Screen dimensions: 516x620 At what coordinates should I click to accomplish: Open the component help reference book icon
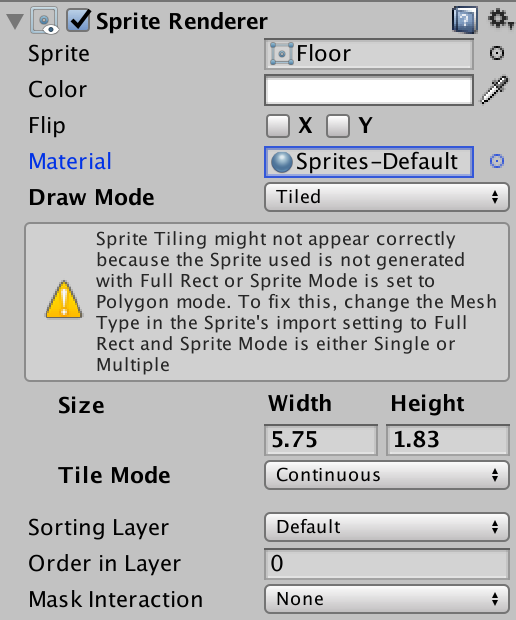click(x=465, y=19)
